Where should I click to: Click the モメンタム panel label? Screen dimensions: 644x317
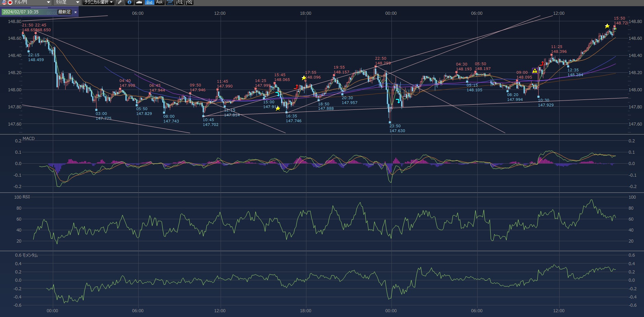pyautogui.click(x=30, y=255)
